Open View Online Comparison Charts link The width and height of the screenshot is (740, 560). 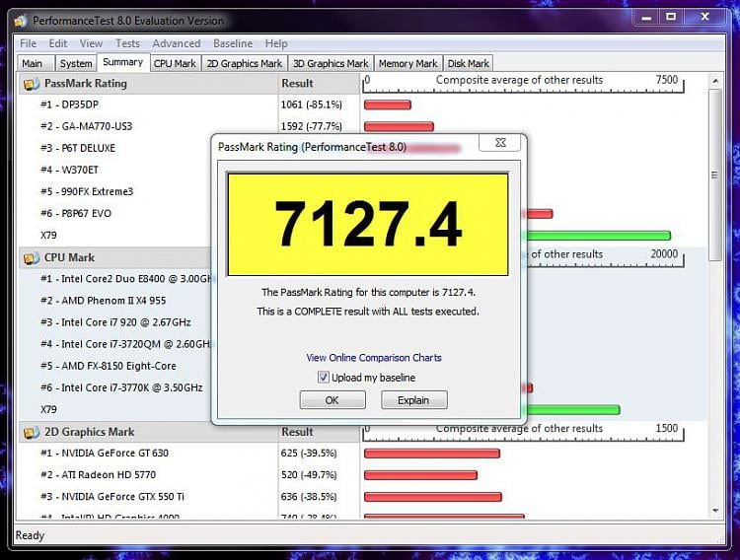(374, 358)
